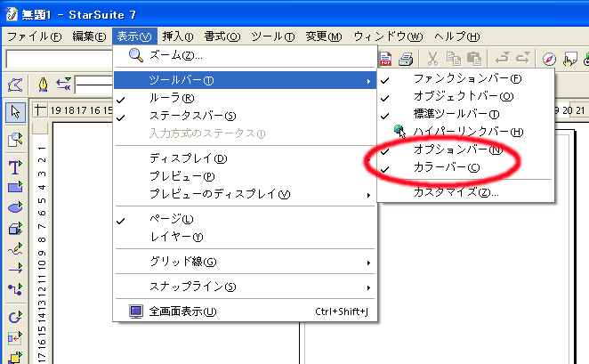Click the Edit points icon
Screen dimensions: 589x364
[x=15, y=85]
